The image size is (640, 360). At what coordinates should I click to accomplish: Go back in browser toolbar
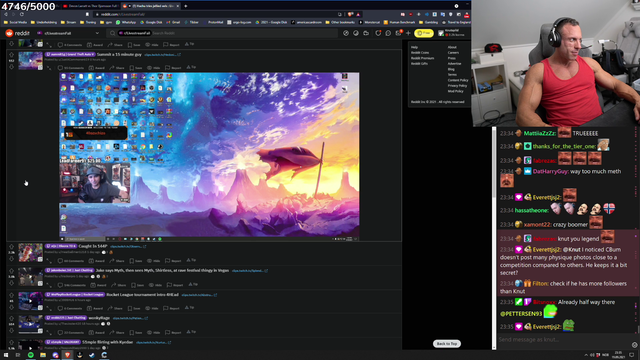tap(6, 14)
